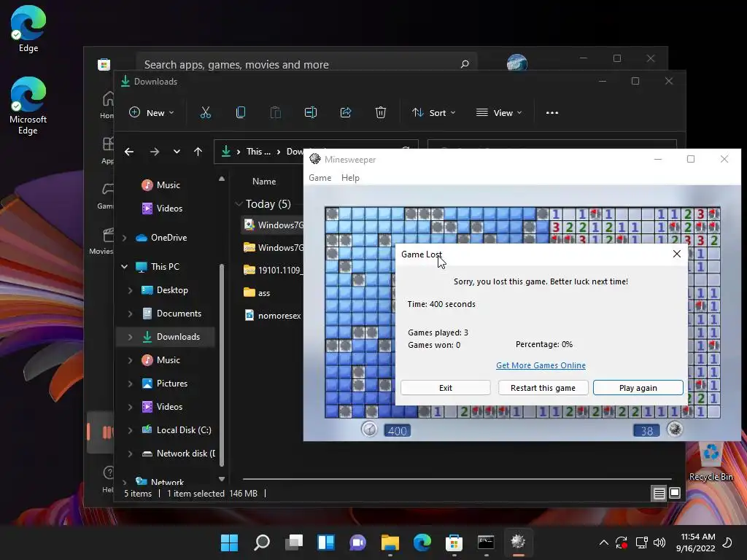747x560 pixels.
Task: Select the 'ass' folder in Downloads
Action: (257, 292)
